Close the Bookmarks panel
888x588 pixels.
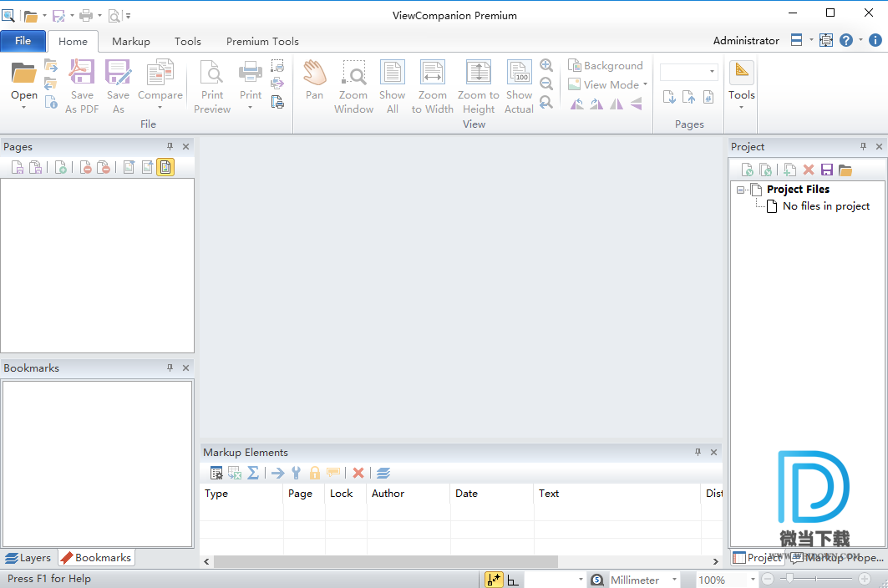click(185, 367)
